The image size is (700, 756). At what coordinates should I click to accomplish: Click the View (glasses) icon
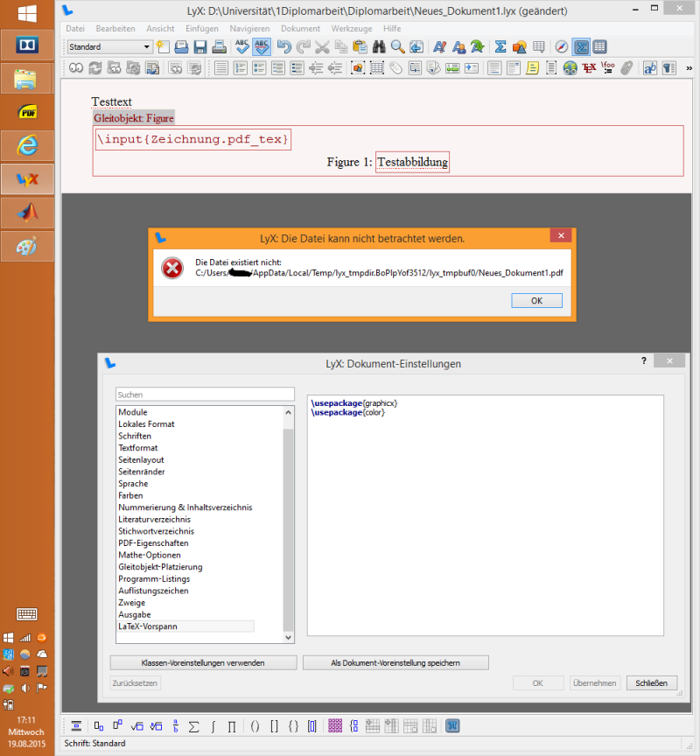(x=76, y=68)
